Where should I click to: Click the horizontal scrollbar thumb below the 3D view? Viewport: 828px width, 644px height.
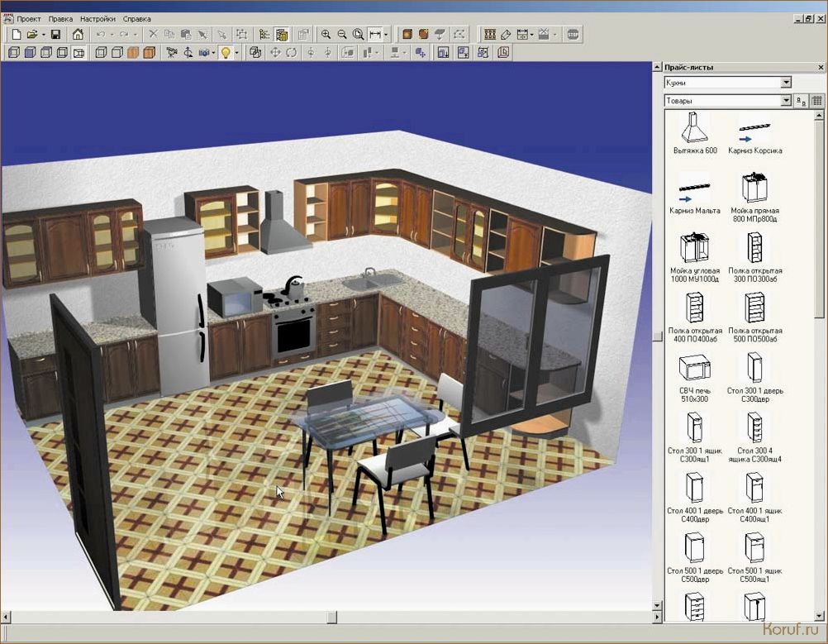(330, 618)
